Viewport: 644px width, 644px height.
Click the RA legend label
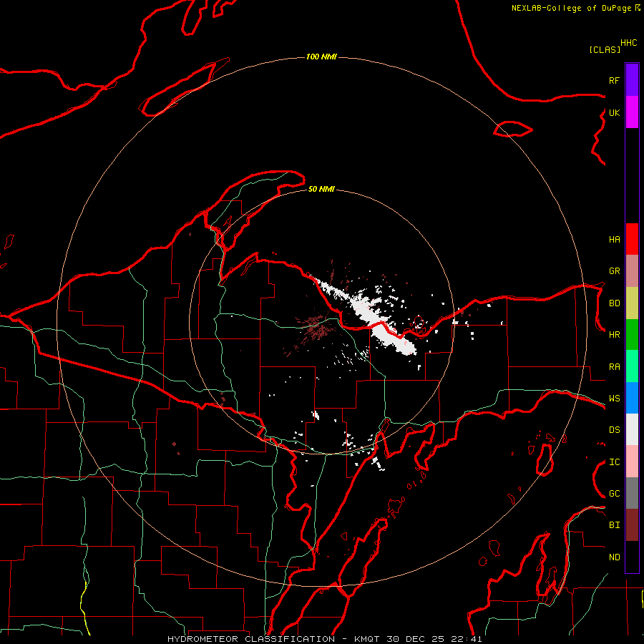click(614, 367)
